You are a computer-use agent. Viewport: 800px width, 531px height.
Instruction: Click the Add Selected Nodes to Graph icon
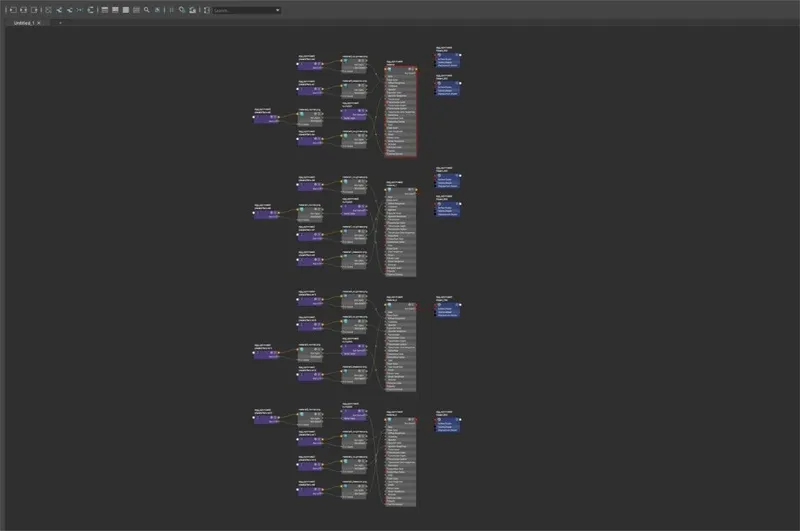tap(59, 10)
